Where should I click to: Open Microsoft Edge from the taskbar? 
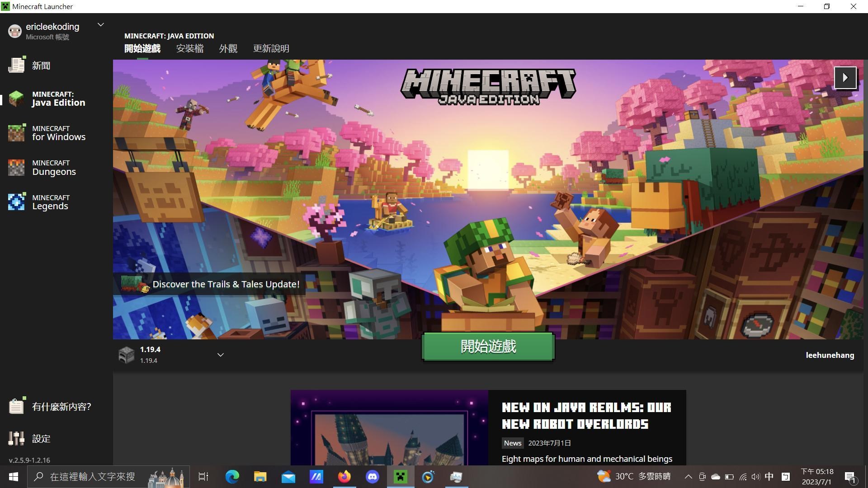click(232, 477)
